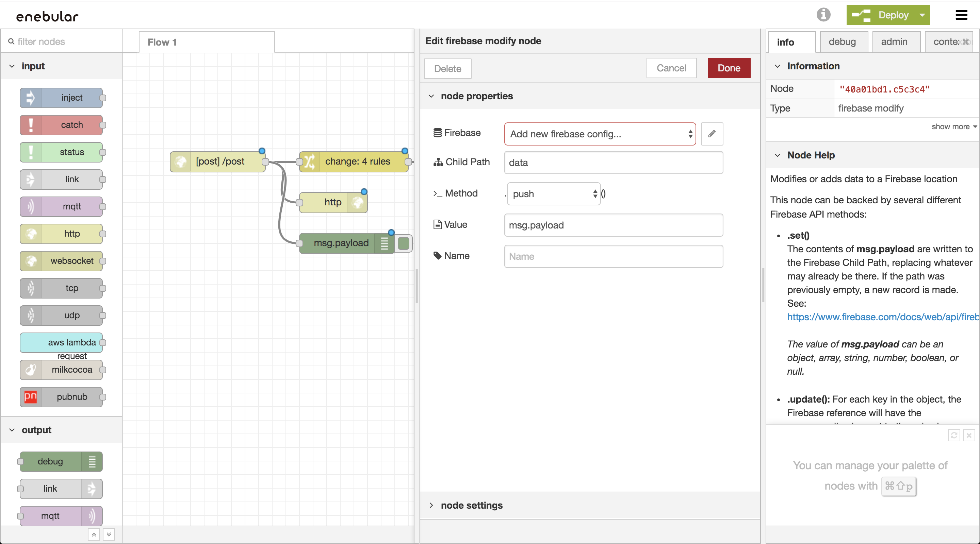Click the pencil icon to edit Firebase config
Image resolution: width=980 pixels, height=544 pixels.
tap(712, 134)
